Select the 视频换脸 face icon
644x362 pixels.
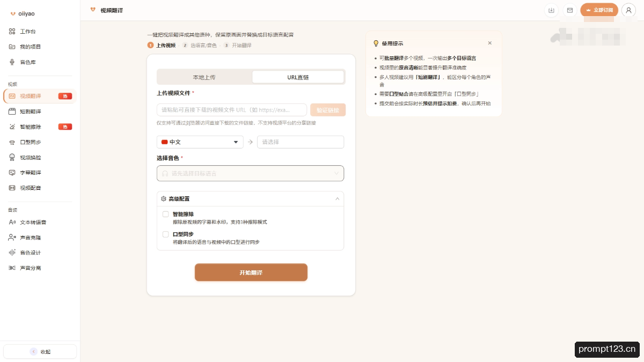tap(12, 158)
